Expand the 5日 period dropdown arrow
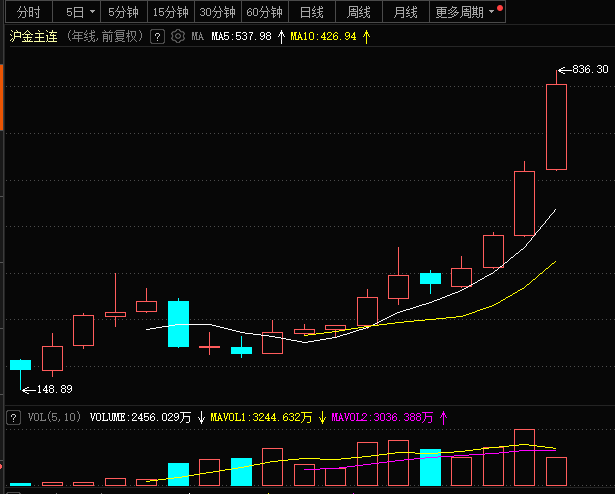615x494 pixels. [93, 12]
